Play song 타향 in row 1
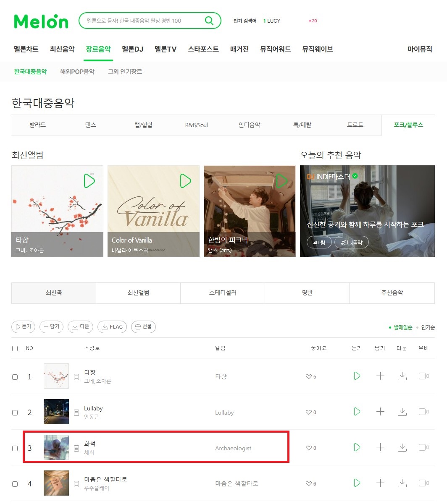Screen dimensions: 447x504 pos(357,376)
